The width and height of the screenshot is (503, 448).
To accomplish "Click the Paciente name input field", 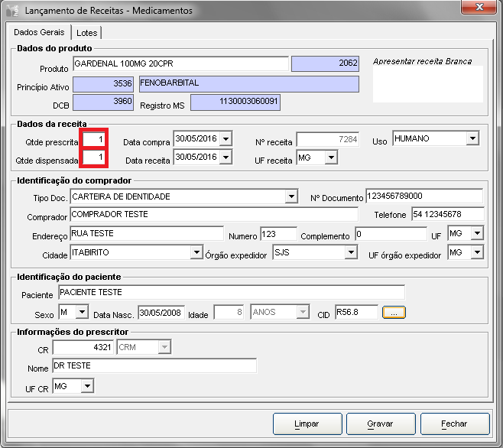I will pos(231,293).
